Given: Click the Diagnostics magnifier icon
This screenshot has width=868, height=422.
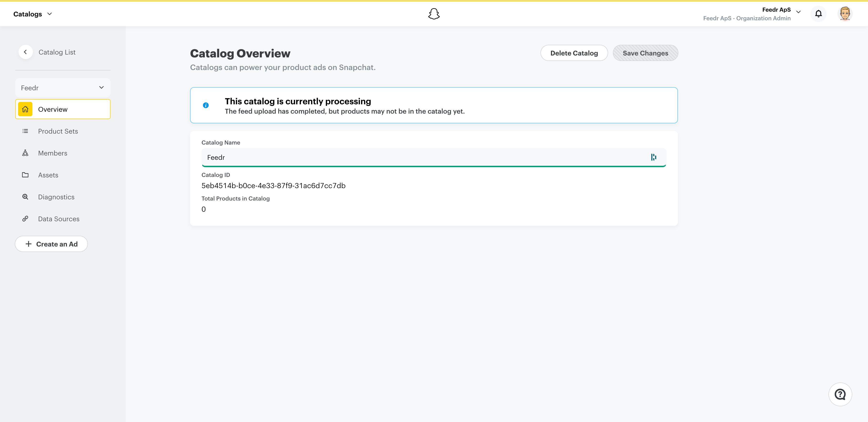Looking at the screenshot, I should pyautogui.click(x=25, y=197).
